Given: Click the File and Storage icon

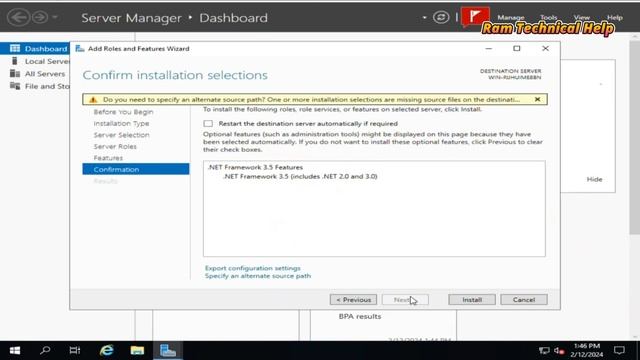Looking at the screenshot, I should pos(15,86).
